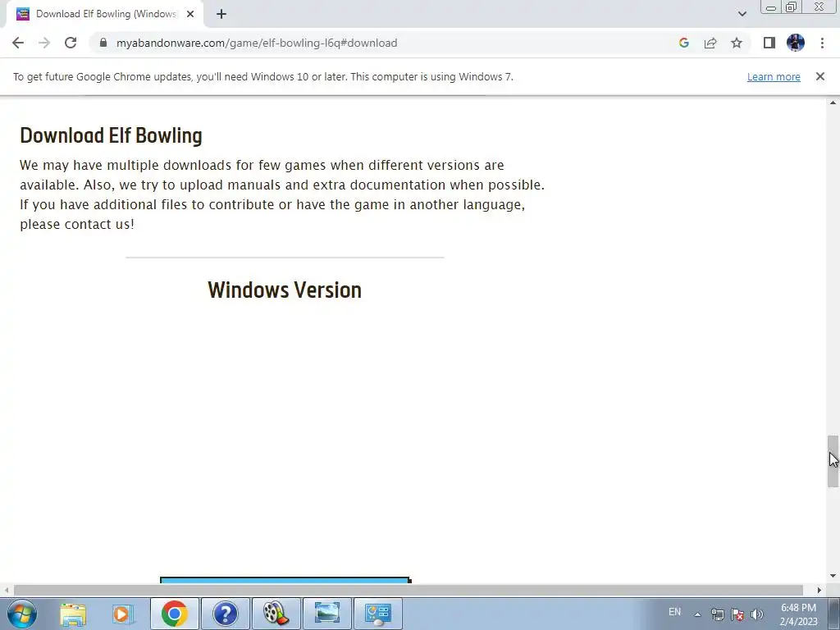The width and height of the screenshot is (840, 630).
Task: Open the browser side panel
Action: click(769, 43)
